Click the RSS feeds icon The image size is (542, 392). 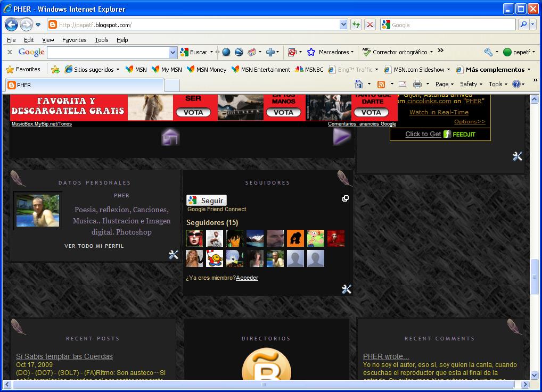[381, 84]
